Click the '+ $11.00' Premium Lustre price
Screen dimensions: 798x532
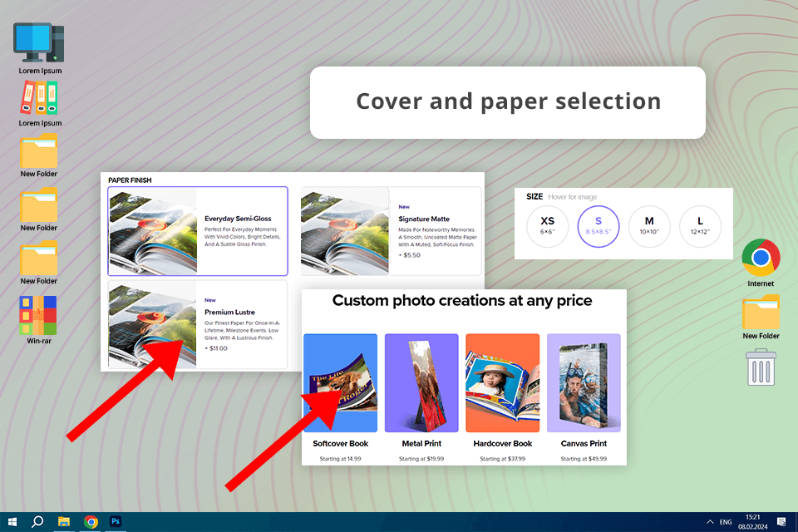[216, 348]
